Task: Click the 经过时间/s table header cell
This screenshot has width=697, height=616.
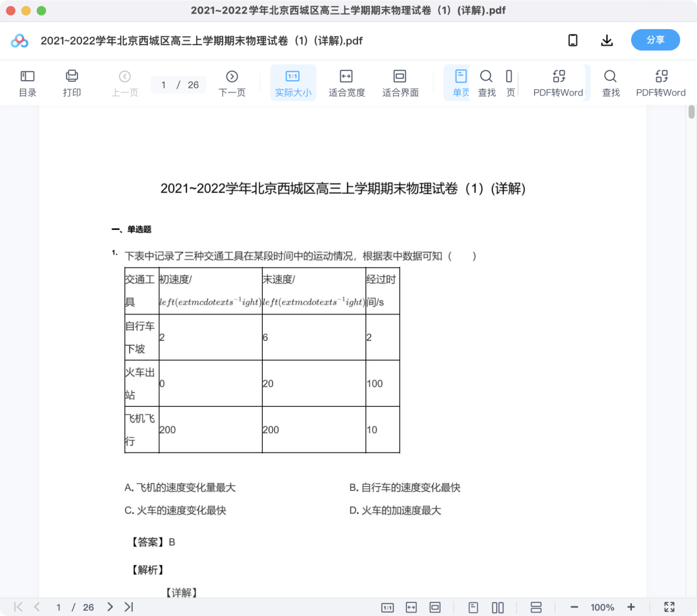Action: tap(382, 291)
